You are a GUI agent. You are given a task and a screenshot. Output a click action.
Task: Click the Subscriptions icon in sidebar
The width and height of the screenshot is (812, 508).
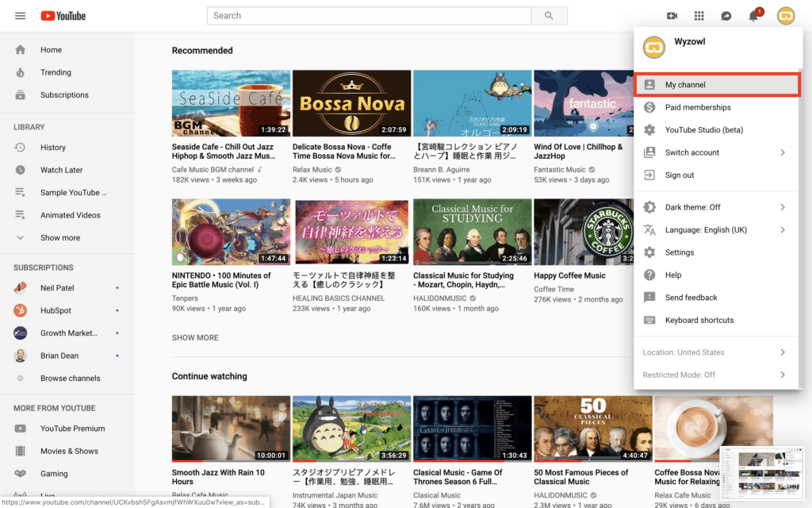(20, 95)
